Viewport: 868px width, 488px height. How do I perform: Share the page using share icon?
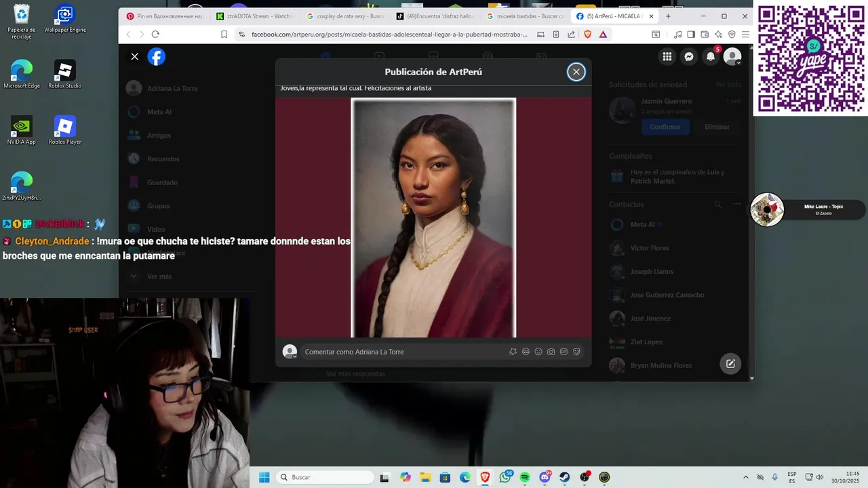pyautogui.click(x=571, y=35)
